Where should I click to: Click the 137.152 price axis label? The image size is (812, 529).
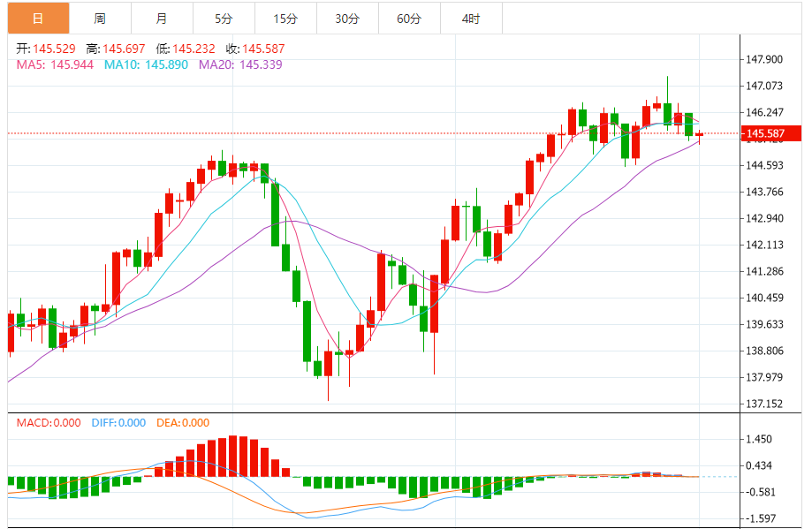pos(764,404)
